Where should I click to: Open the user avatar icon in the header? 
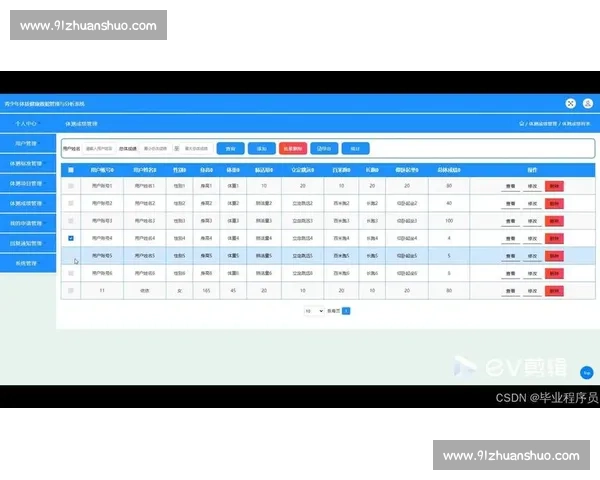(588, 103)
